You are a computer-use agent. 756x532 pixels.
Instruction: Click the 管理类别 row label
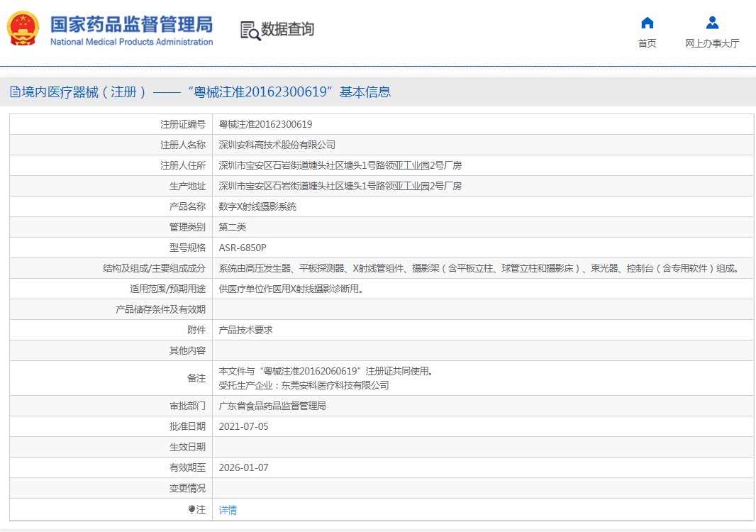tap(187, 227)
